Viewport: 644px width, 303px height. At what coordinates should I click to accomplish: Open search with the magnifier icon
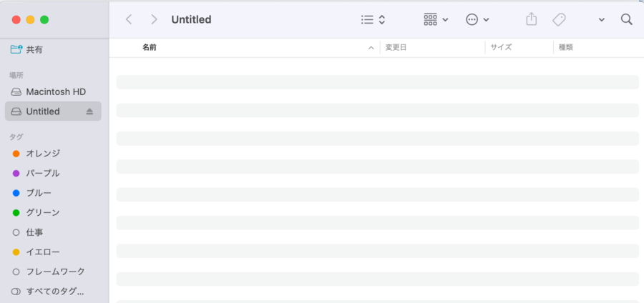626,19
